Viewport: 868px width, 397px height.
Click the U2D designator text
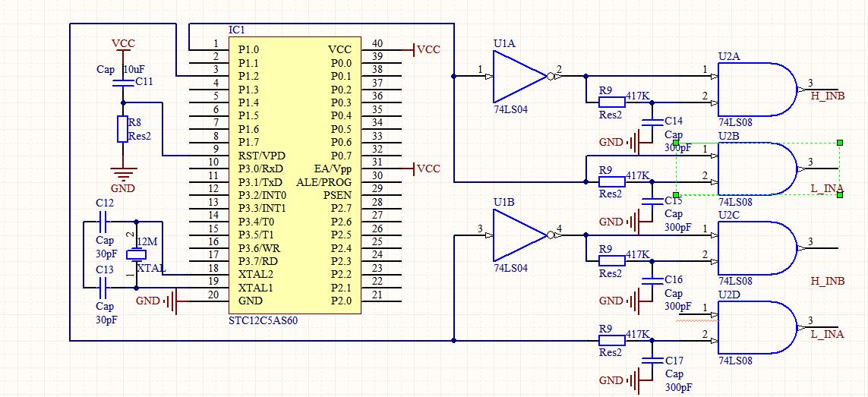729,294
